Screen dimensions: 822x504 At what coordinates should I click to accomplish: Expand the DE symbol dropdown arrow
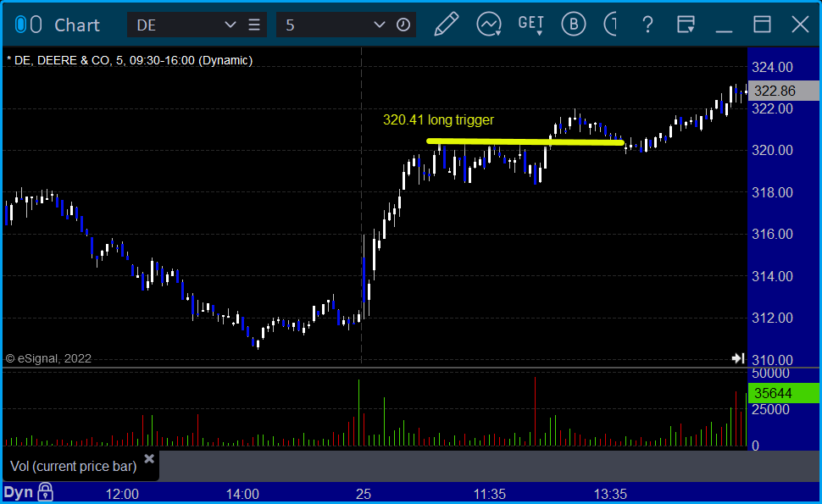230,25
